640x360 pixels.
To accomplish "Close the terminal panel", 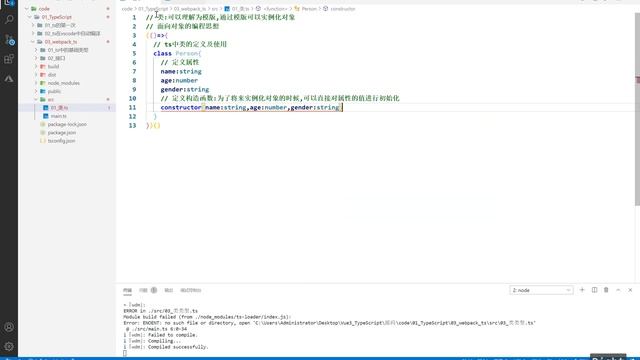I will click(630, 290).
